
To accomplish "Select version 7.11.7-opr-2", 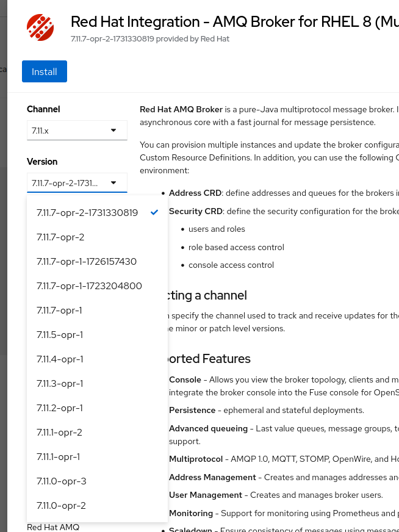I will pos(60,237).
